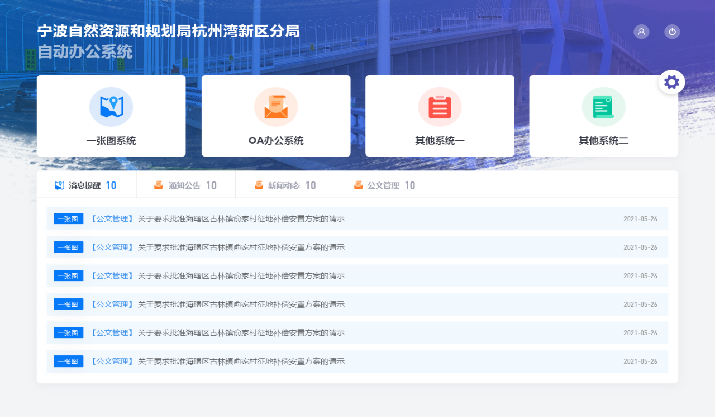Viewport: 716px width, 418px height.
Task: Select the 消息提醒 tab
Action: point(85,185)
